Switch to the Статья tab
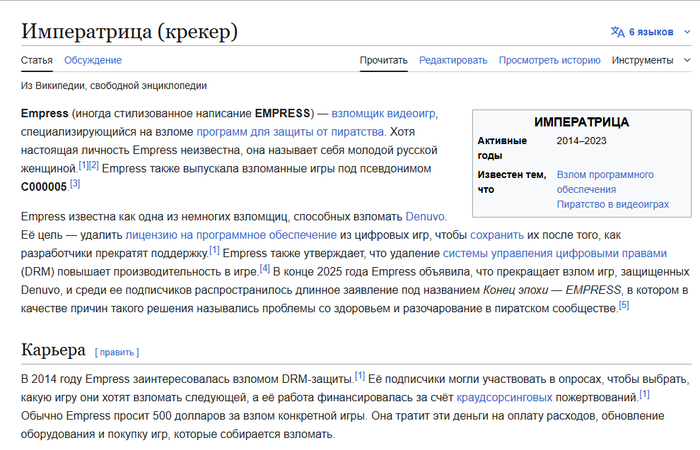Image resolution: width=700 pixels, height=450 pixels. pos(37,60)
